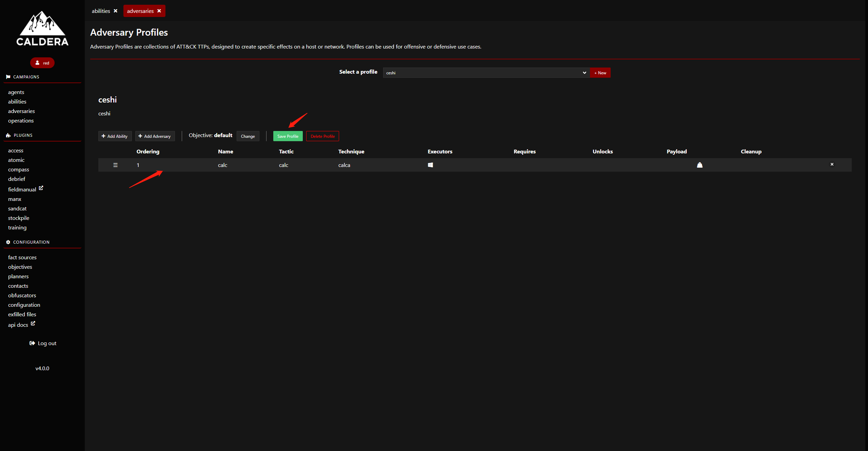Image resolution: width=868 pixels, height=451 pixels.
Task: Click Change next to Objective default
Action: [x=248, y=136]
